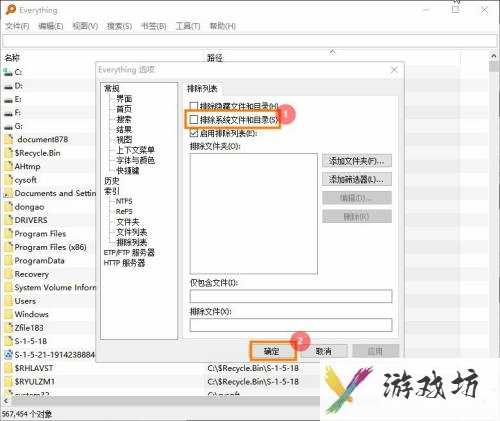This screenshot has height=421, width=500.
Task: Click the document878 folder icon
Action: (9, 140)
